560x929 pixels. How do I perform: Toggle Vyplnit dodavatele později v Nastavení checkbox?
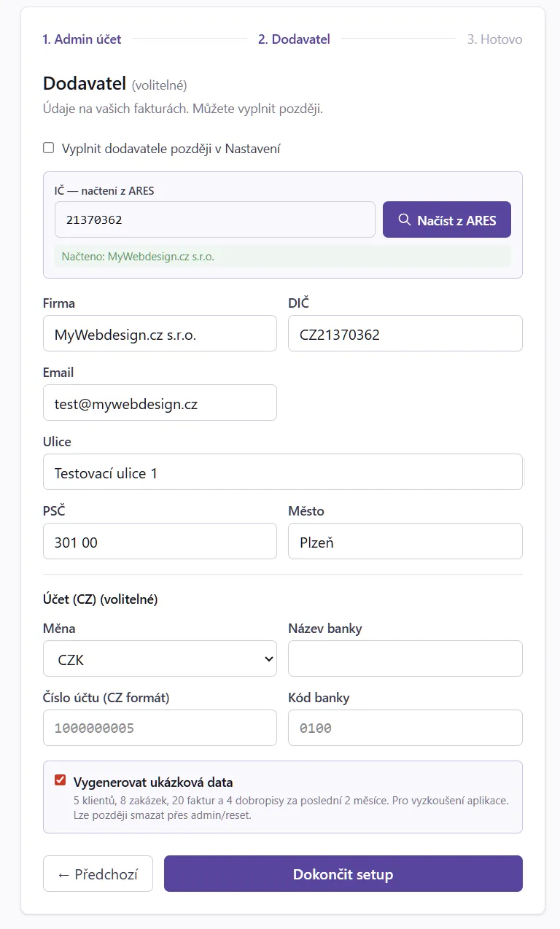click(49, 148)
